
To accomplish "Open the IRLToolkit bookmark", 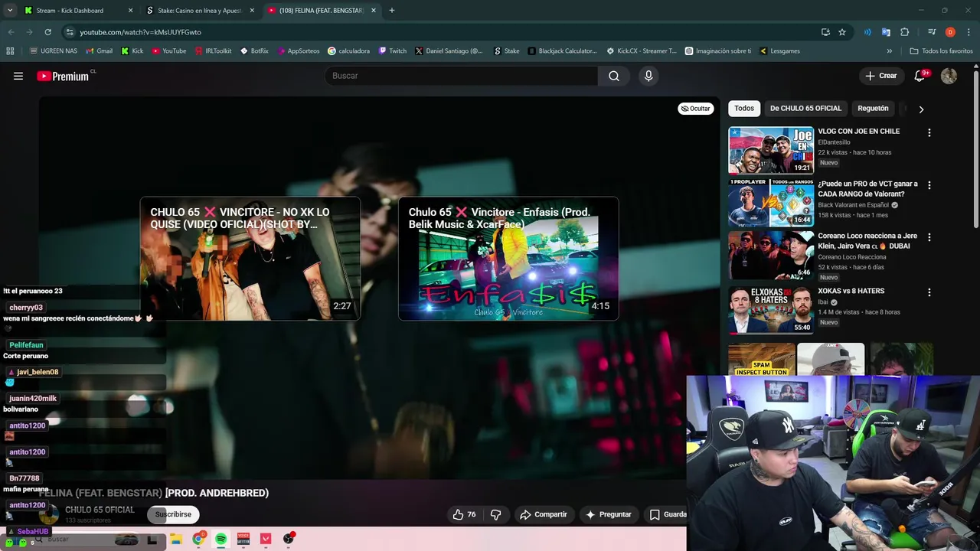I will pyautogui.click(x=213, y=51).
